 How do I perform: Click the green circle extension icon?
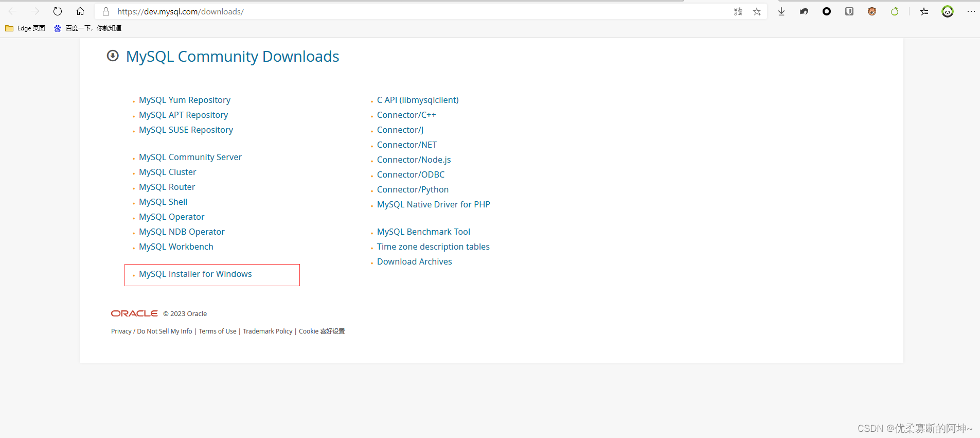pos(895,11)
